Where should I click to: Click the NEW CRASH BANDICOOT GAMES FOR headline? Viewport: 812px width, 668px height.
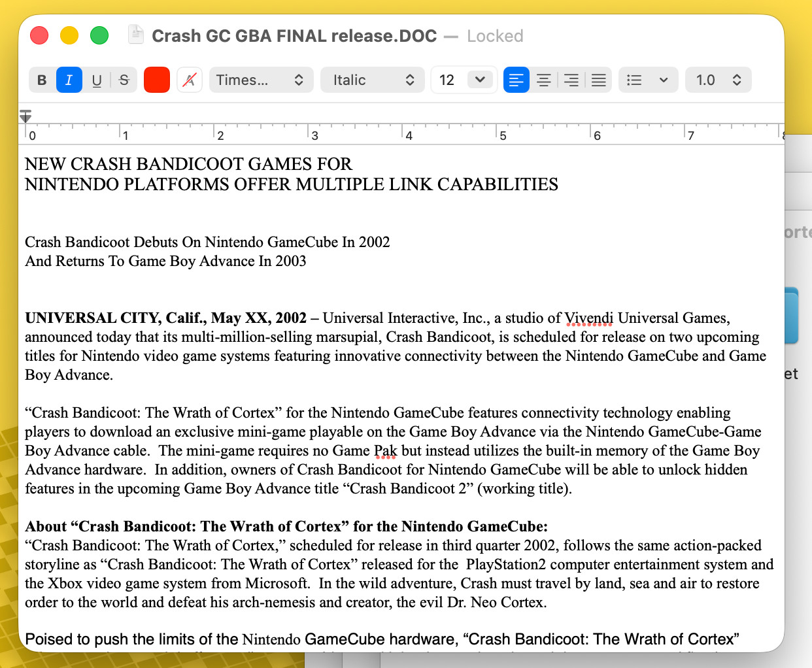click(x=188, y=164)
